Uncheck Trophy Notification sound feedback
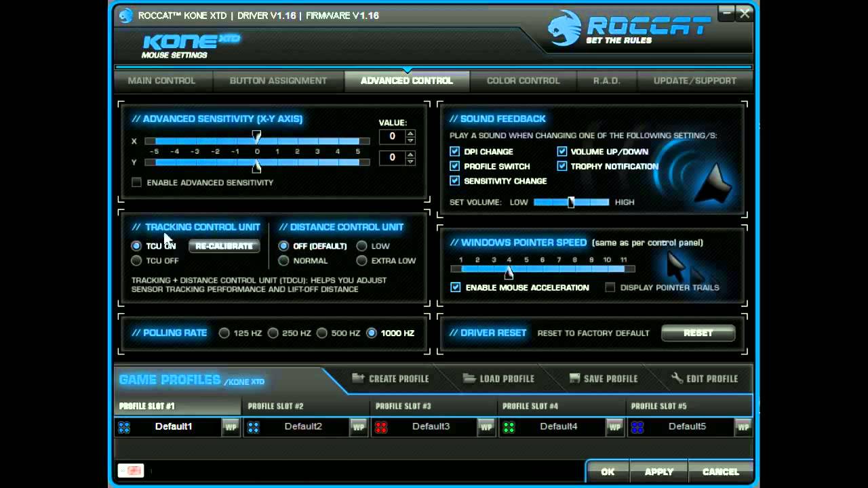This screenshot has width=868, height=488. 562,166
